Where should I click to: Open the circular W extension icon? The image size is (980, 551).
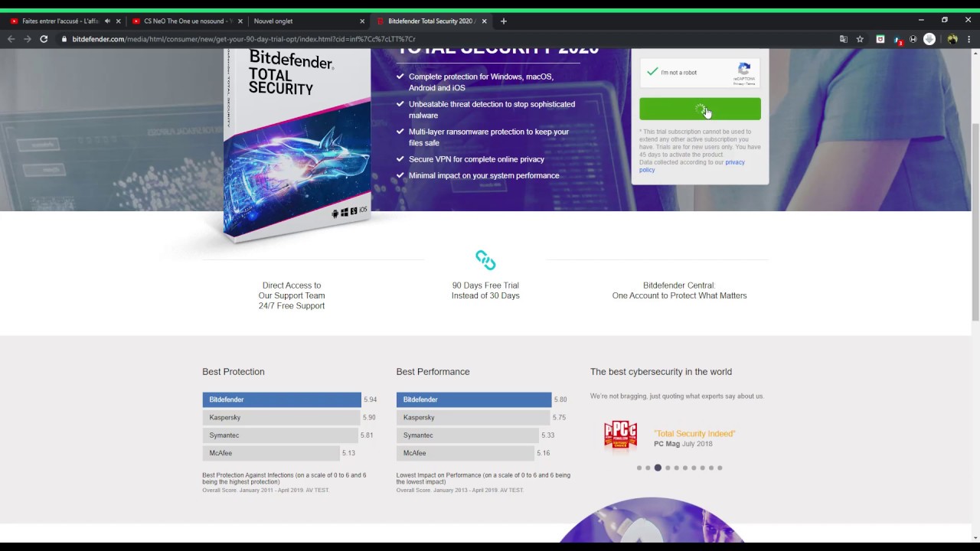tap(913, 39)
